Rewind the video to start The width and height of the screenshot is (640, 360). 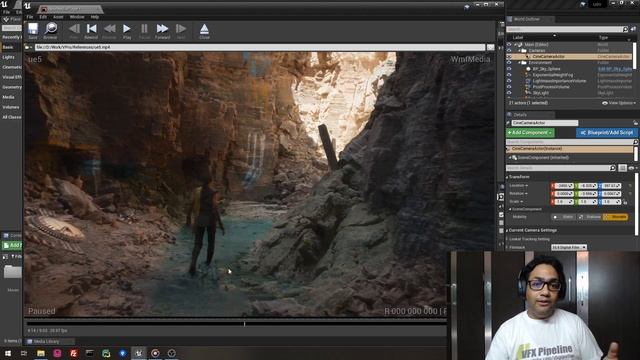coord(91,31)
